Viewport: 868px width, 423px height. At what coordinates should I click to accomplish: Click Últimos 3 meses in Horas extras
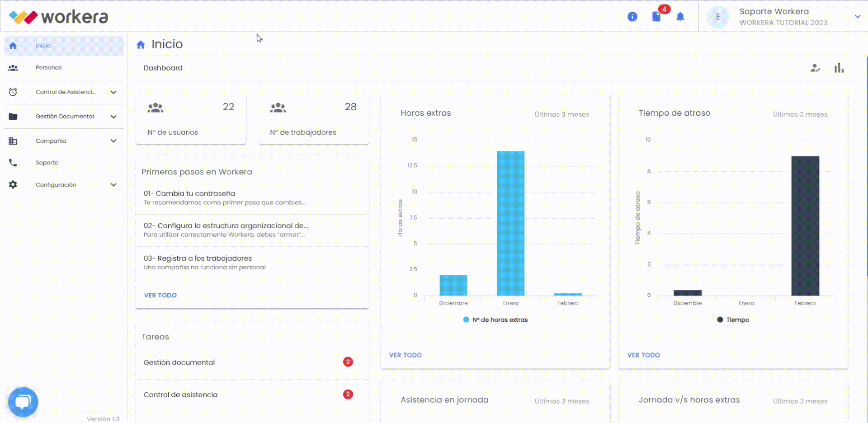tap(562, 114)
